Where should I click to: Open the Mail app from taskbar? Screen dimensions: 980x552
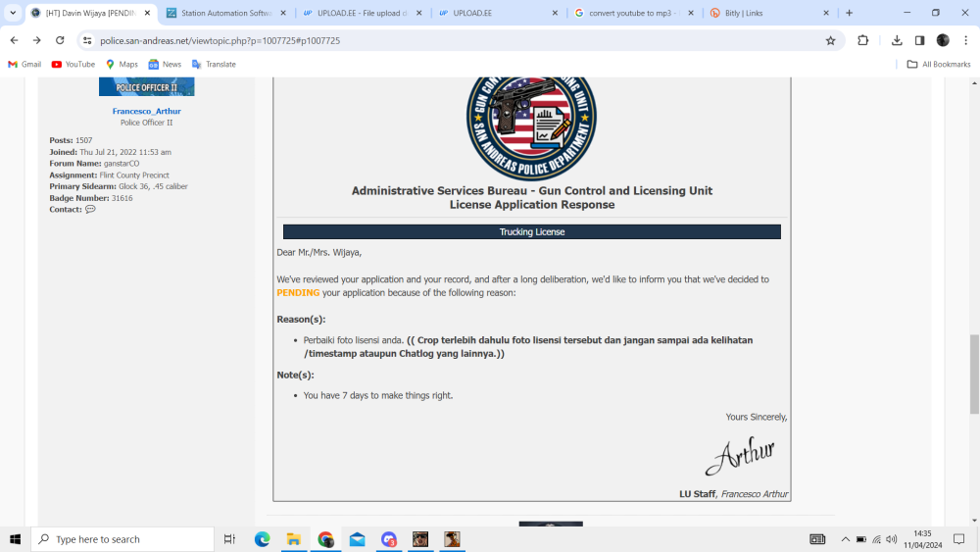click(358, 539)
